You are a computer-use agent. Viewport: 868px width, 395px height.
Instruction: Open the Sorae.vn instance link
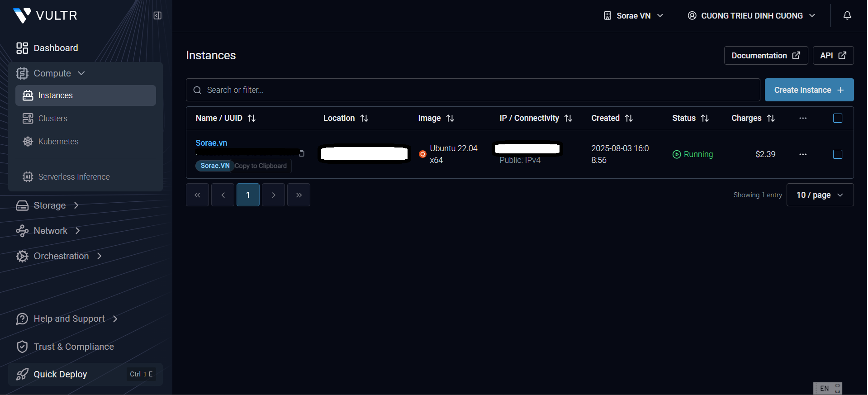pos(211,143)
